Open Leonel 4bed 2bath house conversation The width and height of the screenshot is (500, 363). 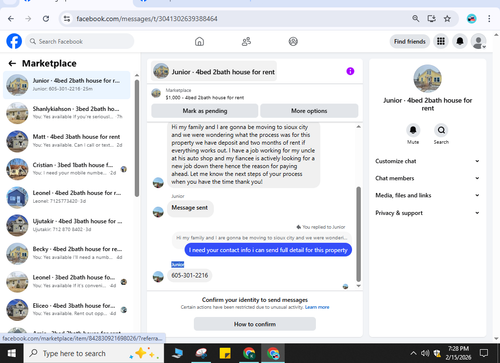[x=67, y=197]
